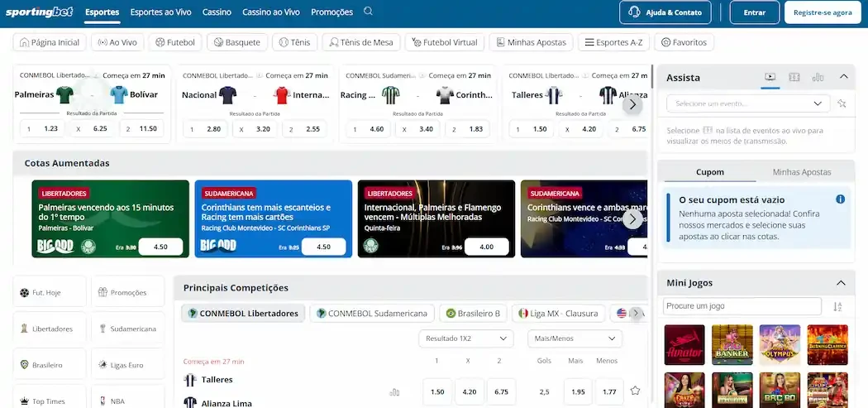Image resolution: width=868 pixels, height=408 pixels.
Task: Select the Futebol shortcut
Action: click(x=175, y=42)
